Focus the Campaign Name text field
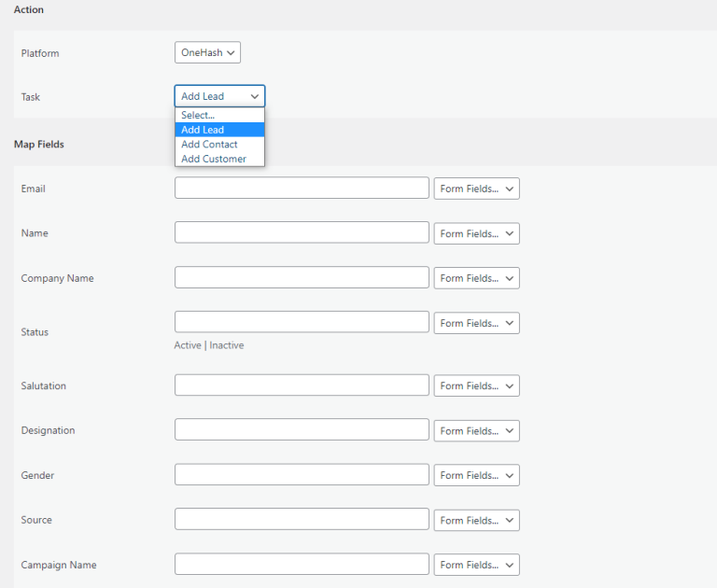 coord(302,564)
